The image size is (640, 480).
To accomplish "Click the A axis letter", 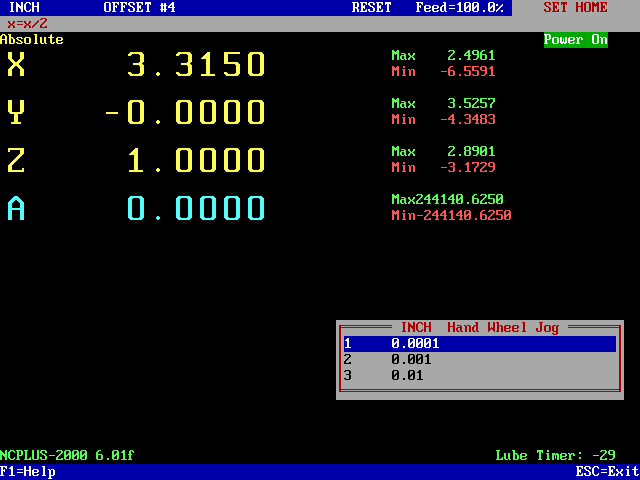I will point(16,208).
